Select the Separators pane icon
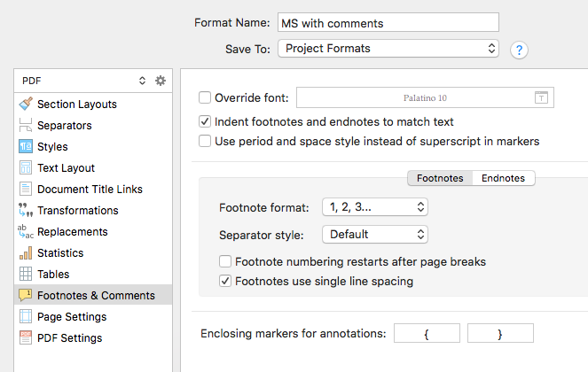 [26, 125]
